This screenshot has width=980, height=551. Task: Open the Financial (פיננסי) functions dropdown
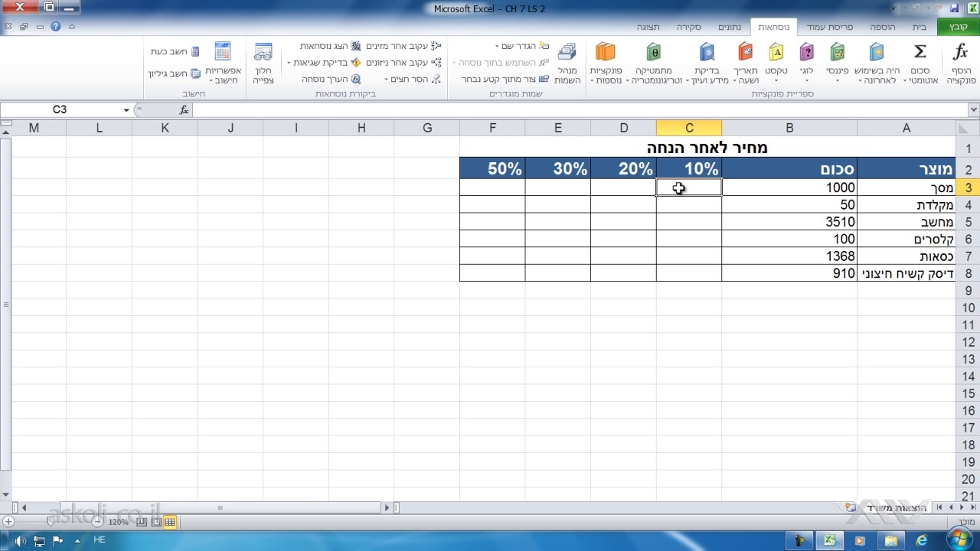coord(838,63)
